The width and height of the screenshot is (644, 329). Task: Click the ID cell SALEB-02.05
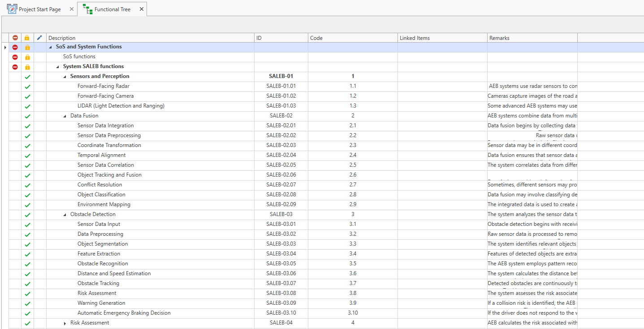coord(281,165)
